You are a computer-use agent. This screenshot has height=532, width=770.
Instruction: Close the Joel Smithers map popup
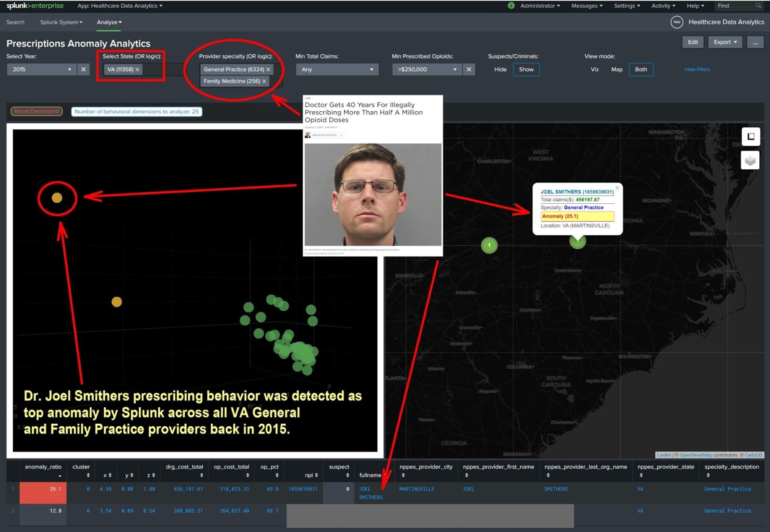(x=617, y=188)
